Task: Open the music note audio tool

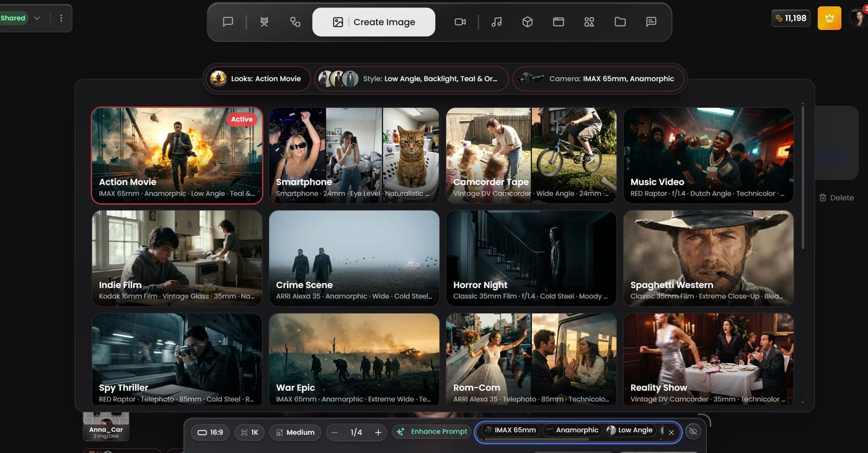Action: (497, 22)
